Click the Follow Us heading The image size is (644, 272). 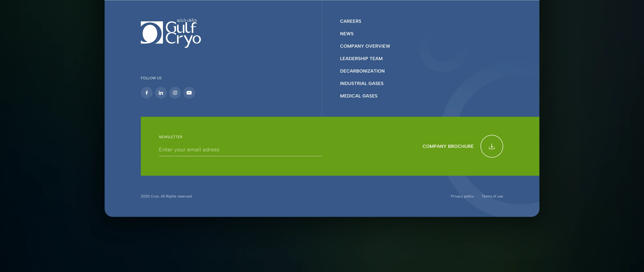click(x=151, y=78)
